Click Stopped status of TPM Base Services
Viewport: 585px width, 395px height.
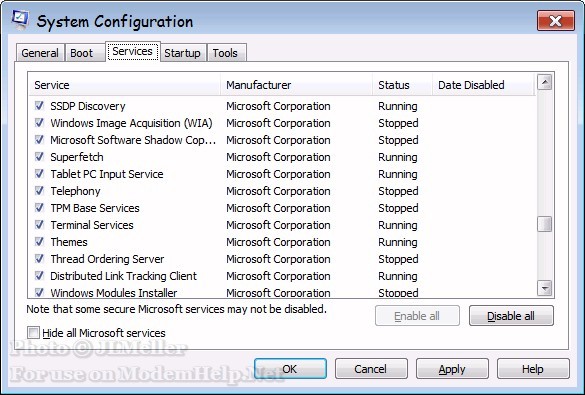pos(398,208)
